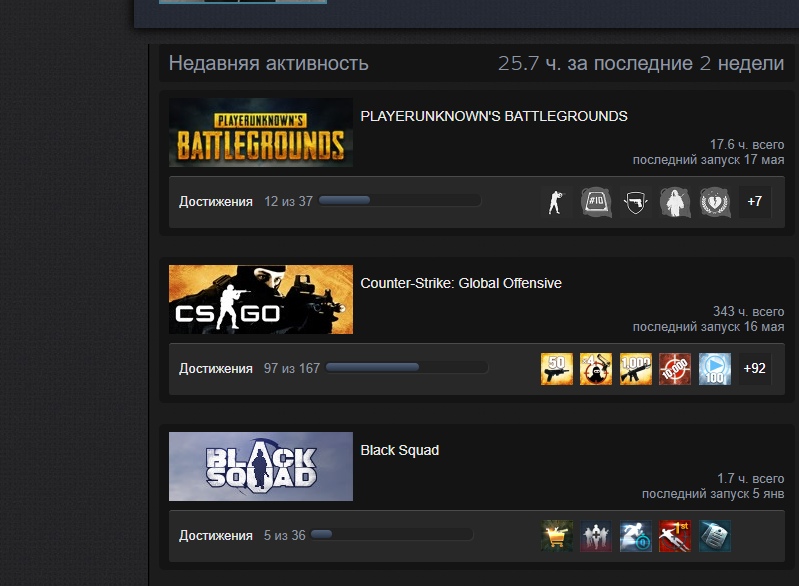The height and width of the screenshot is (586, 799).
Task: Open the Black Squad shopping cart achievement icon
Action: pos(556,536)
